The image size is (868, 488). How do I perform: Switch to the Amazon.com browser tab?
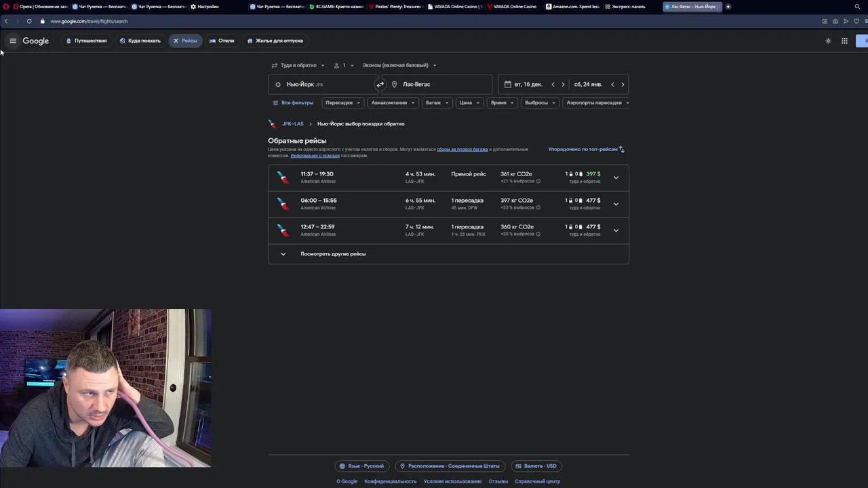click(x=574, y=7)
